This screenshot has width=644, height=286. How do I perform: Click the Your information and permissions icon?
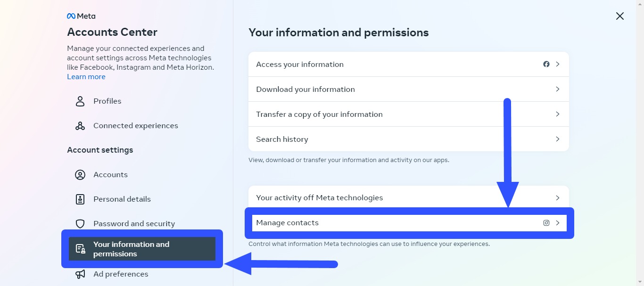pos(80,249)
